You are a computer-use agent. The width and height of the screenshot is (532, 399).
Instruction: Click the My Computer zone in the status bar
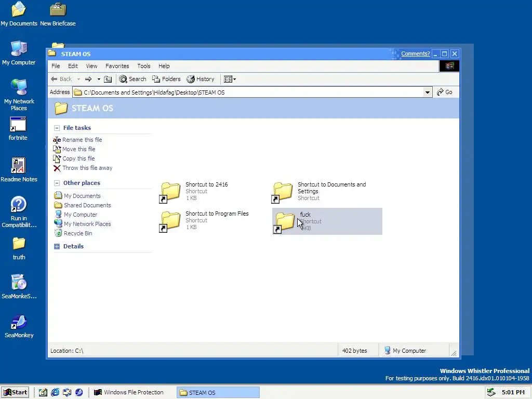[x=405, y=351]
